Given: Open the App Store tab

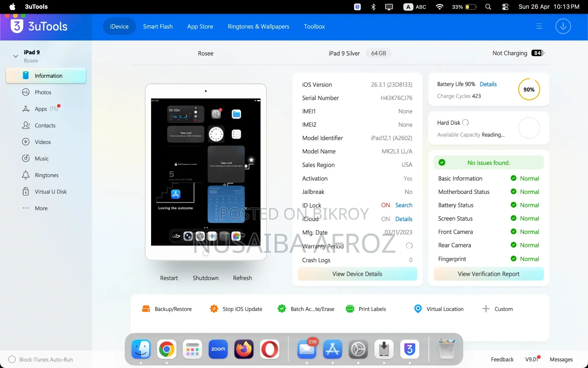Looking at the screenshot, I should click(200, 26).
